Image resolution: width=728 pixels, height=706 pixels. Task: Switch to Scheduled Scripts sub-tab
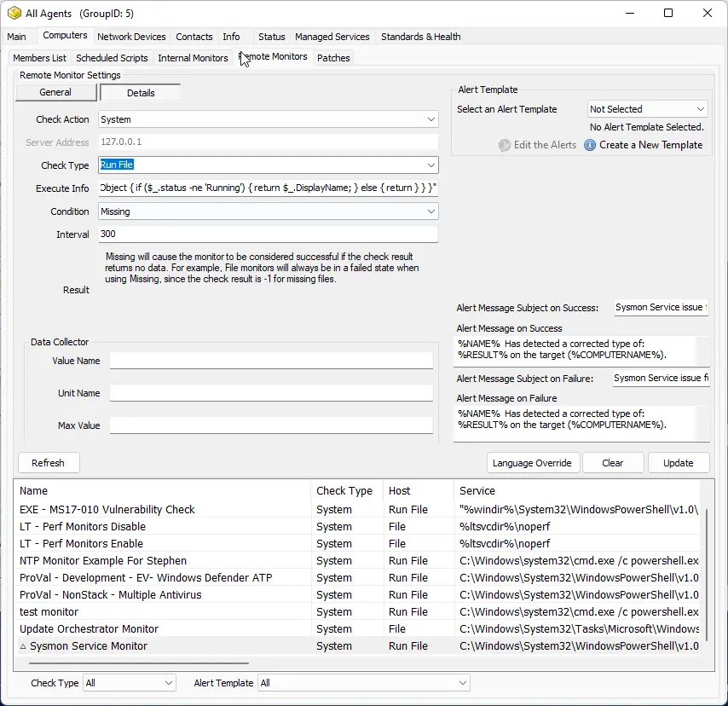[x=112, y=58]
